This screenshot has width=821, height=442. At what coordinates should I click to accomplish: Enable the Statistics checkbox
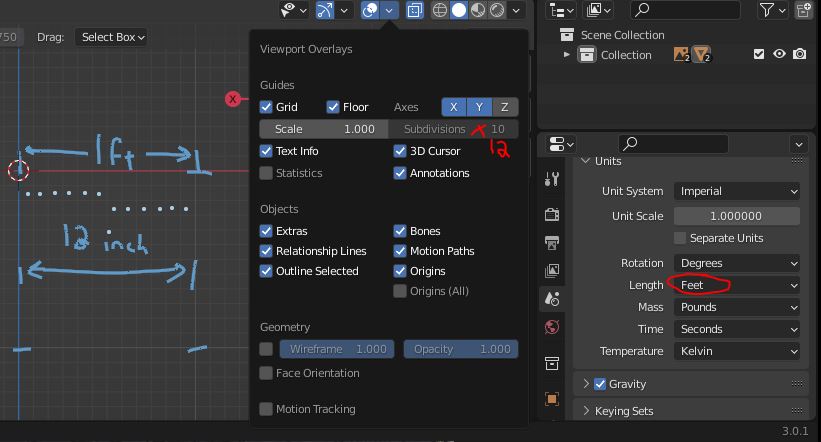pyautogui.click(x=266, y=173)
